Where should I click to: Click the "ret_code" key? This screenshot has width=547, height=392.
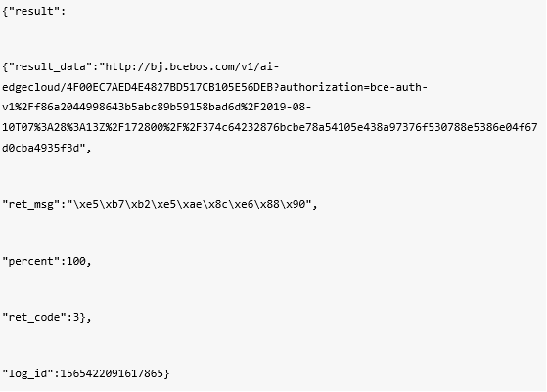point(34,317)
